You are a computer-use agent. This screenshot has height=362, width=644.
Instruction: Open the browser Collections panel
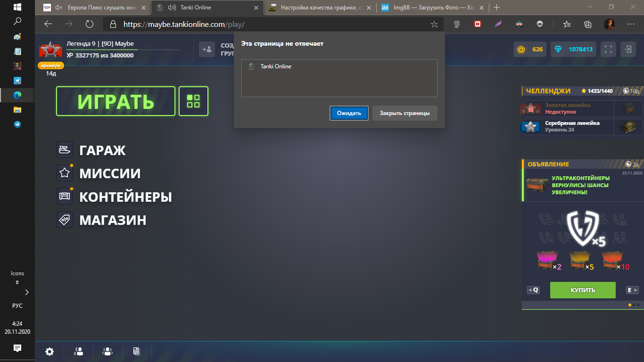point(588,24)
